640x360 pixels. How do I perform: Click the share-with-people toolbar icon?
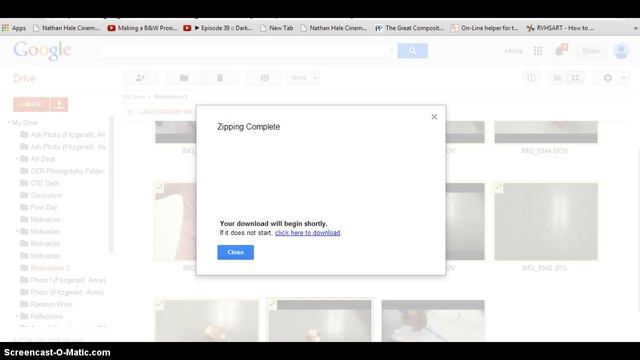coord(140,78)
